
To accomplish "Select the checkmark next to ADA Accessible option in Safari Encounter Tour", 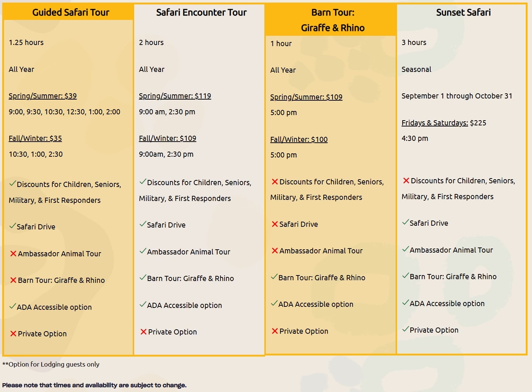I will 142,305.
